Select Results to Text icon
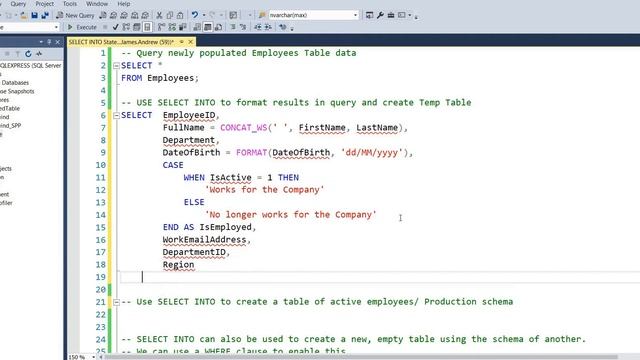Image resolution: width=640 pixels, height=360 pixels. coord(197,27)
